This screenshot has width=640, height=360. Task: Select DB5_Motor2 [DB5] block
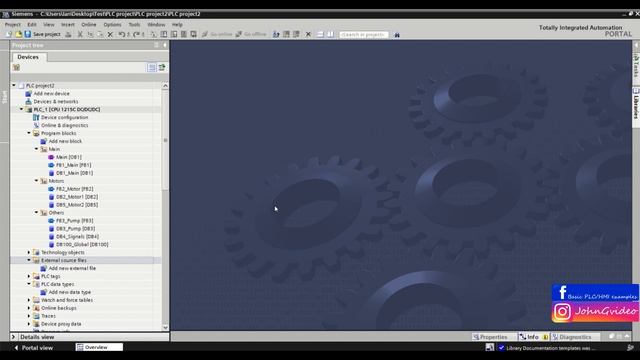pyautogui.click(x=77, y=205)
